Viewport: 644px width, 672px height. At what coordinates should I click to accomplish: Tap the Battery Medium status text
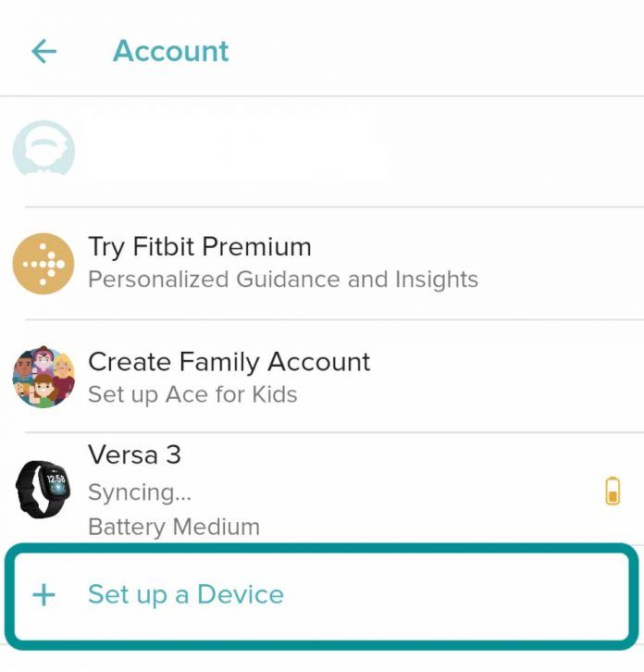(x=174, y=527)
